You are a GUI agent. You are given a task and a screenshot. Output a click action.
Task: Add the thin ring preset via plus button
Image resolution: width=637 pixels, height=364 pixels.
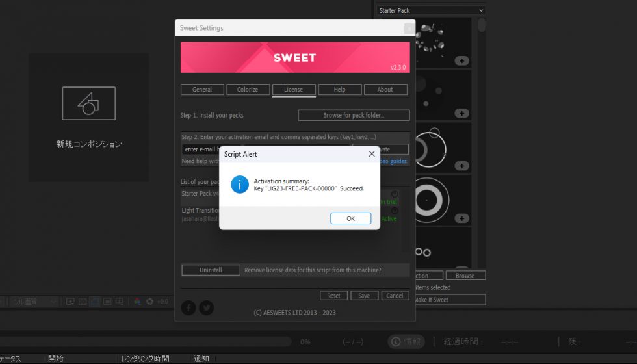(x=461, y=166)
